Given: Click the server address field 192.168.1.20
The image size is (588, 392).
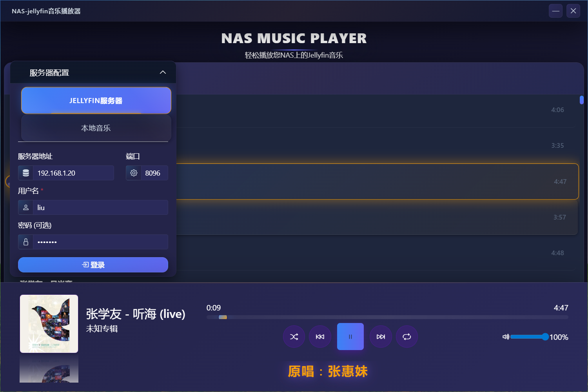Looking at the screenshot, I should coord(73,173).
